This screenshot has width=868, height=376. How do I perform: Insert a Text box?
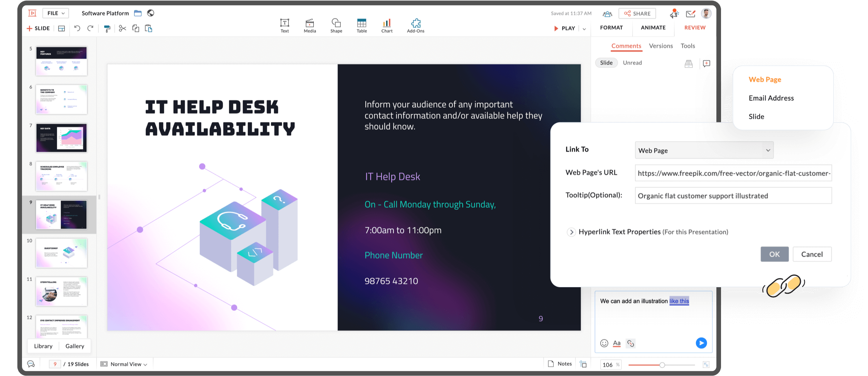pos(284,25)
